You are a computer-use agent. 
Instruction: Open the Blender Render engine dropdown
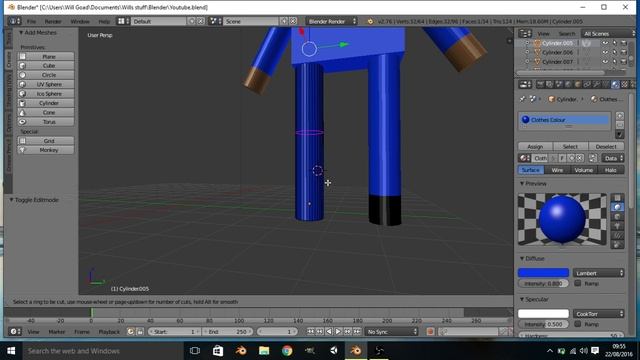click(x=332, y=21)
